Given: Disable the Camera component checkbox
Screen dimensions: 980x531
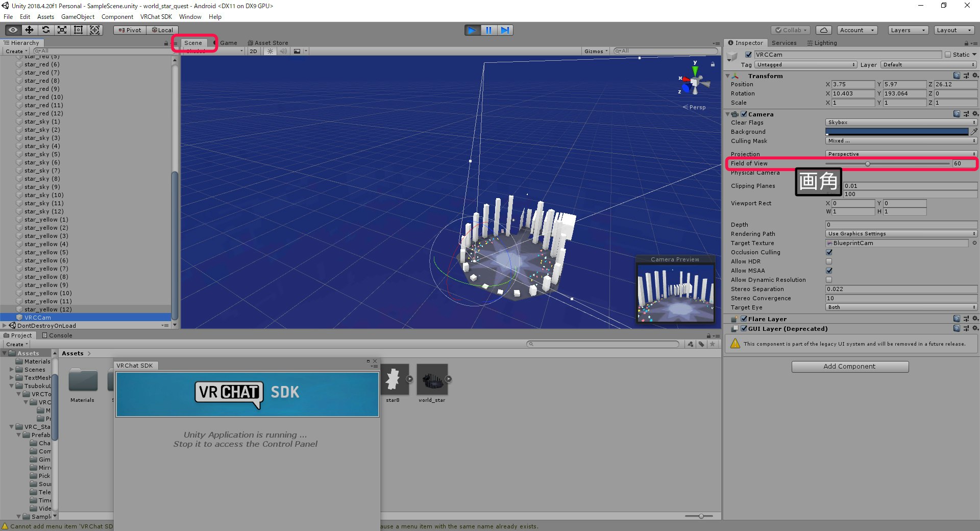Looking at the screenshot, I should tap(744, 114).
